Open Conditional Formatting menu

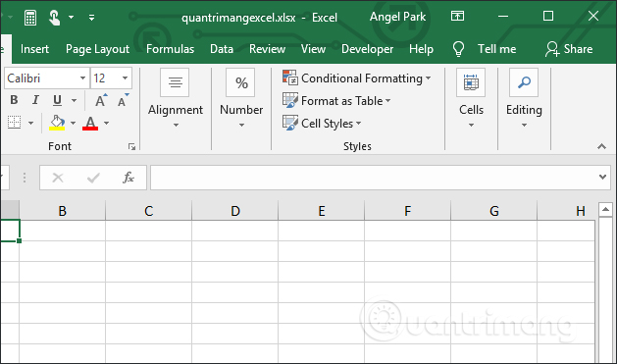point(356,78)
